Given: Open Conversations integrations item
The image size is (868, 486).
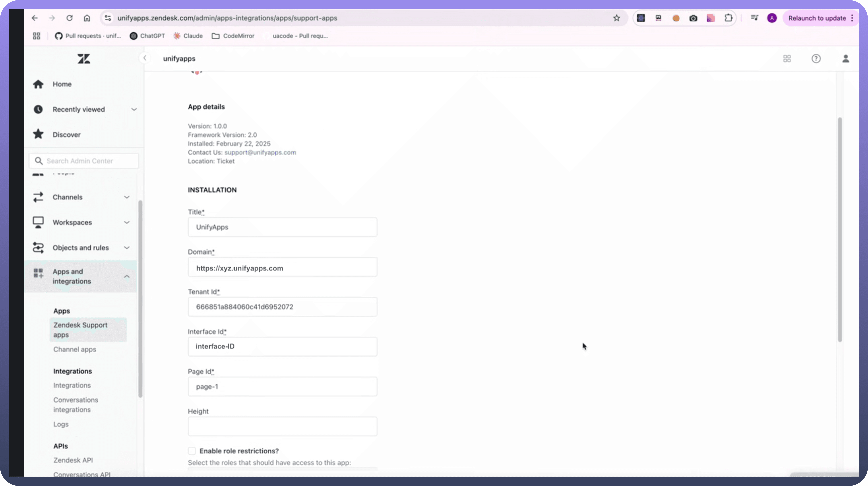Looking at the screenshot, I should (76, 405).
